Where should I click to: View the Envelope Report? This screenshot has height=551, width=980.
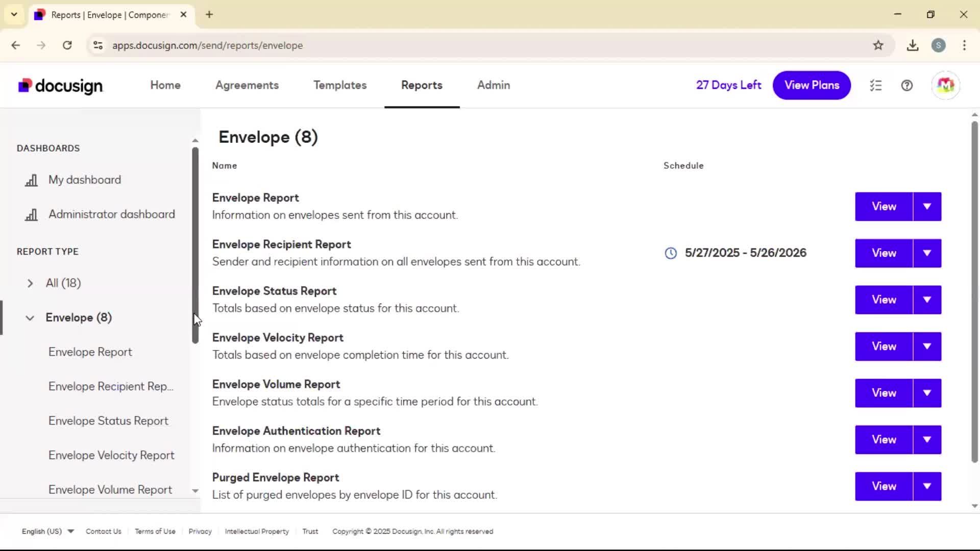pyautogui.click(x=884, y=207)
